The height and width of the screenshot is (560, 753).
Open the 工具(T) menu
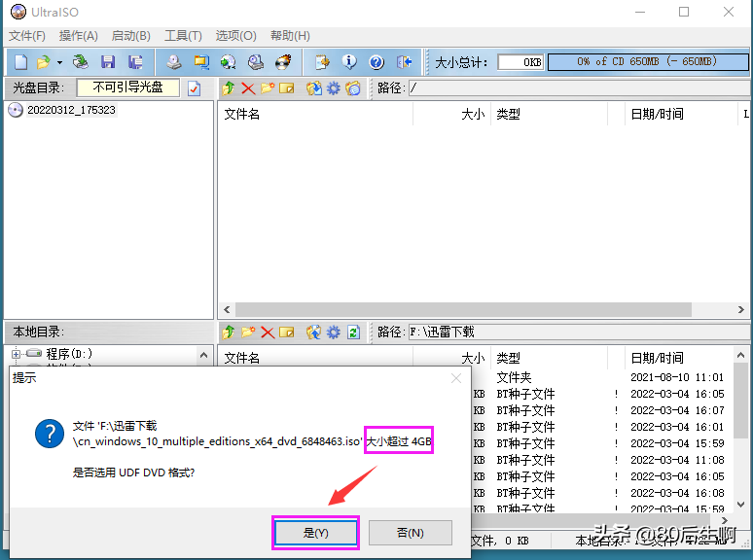point(183,36)
